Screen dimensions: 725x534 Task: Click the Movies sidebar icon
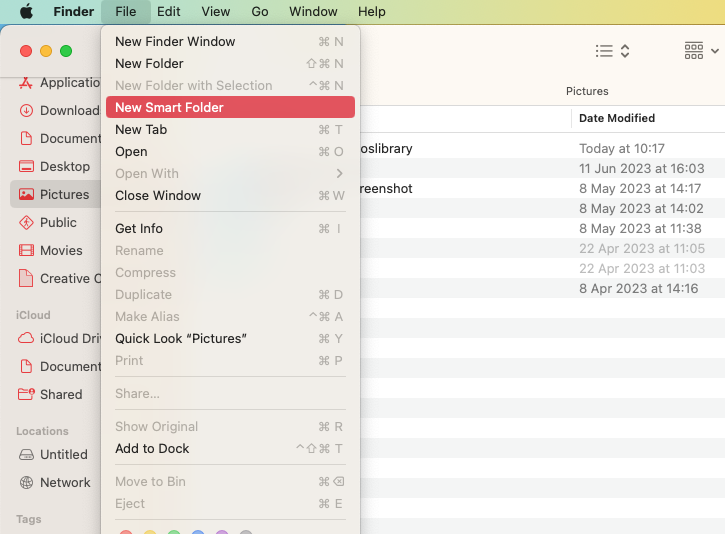coord(26,250)
